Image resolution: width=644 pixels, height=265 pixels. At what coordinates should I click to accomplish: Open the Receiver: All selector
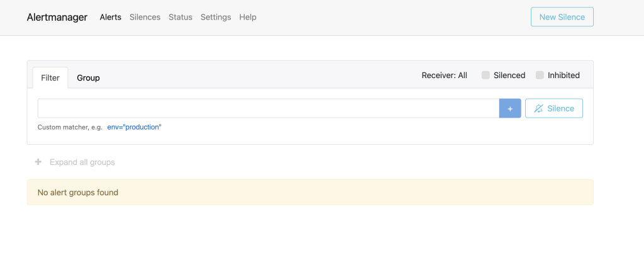coord(445,75)
